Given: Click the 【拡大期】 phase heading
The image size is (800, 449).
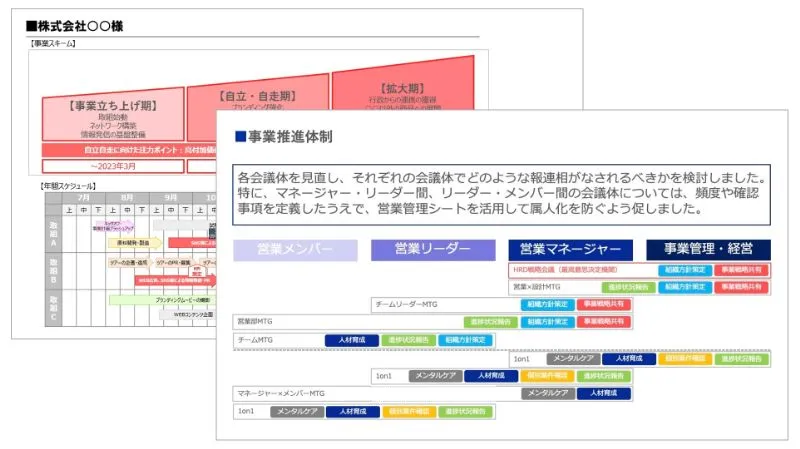Looking at the screenshot, I should [x=403, y=88].
